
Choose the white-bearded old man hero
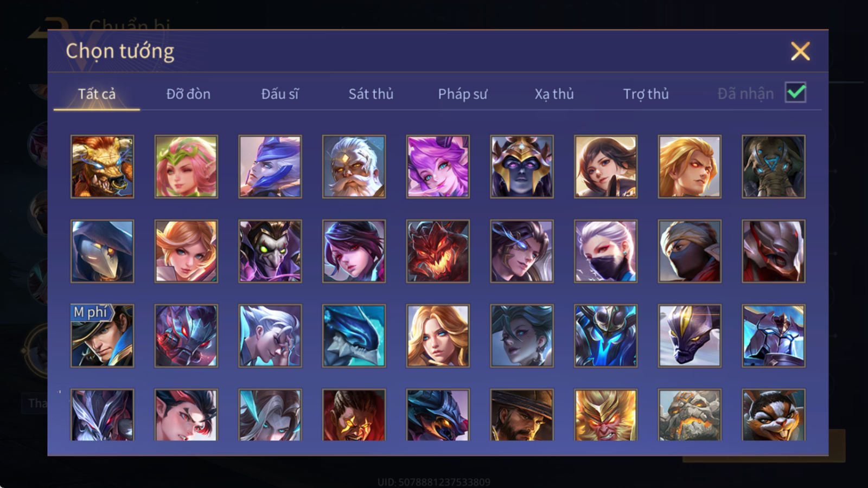pos(354,166)
